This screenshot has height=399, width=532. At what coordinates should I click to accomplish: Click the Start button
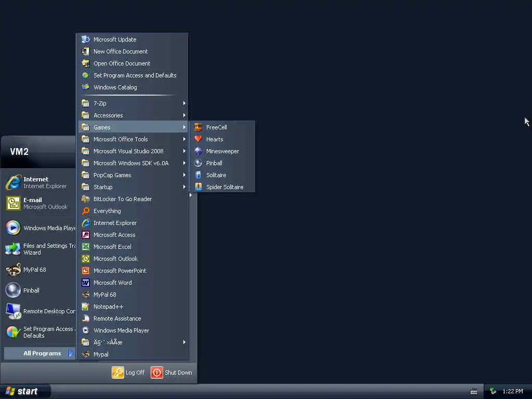point(25,391)
